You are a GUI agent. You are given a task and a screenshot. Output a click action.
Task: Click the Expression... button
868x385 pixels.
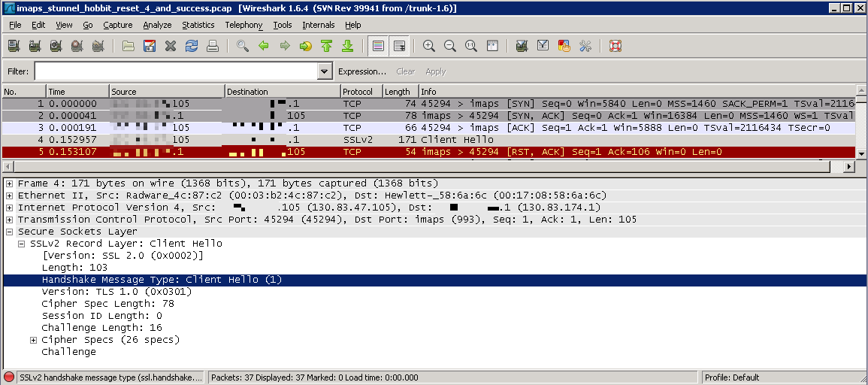pos(361,71)
